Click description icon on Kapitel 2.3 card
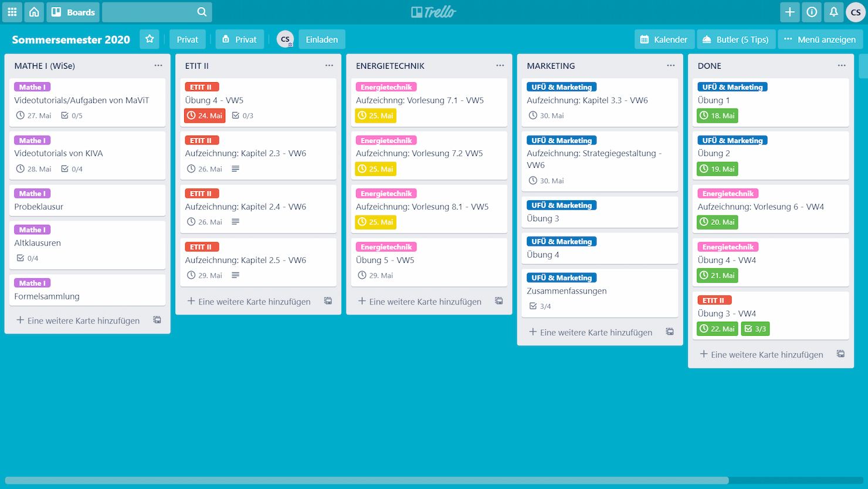The image size is (868, 489). [235, 169]
